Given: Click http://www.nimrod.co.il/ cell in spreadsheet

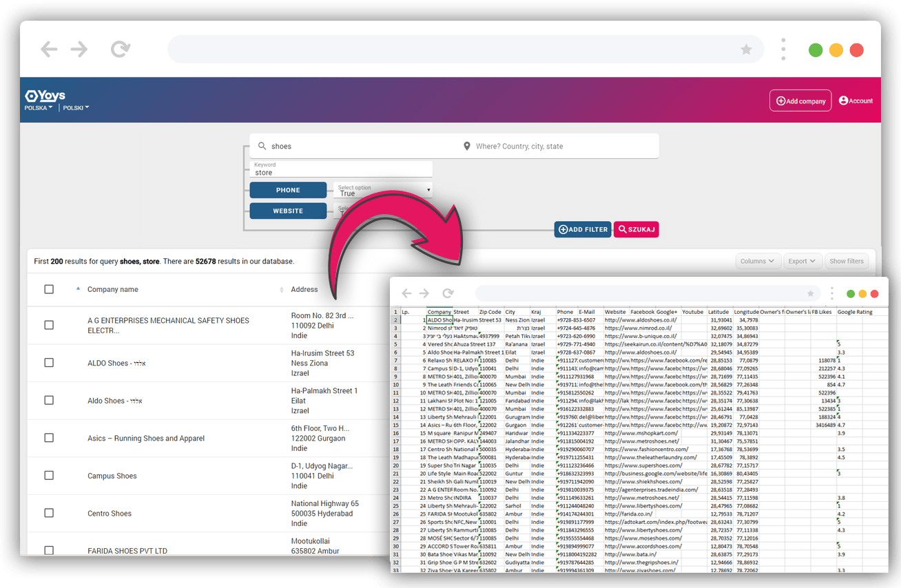Looking at the screenshot, I should pos(639,328).
